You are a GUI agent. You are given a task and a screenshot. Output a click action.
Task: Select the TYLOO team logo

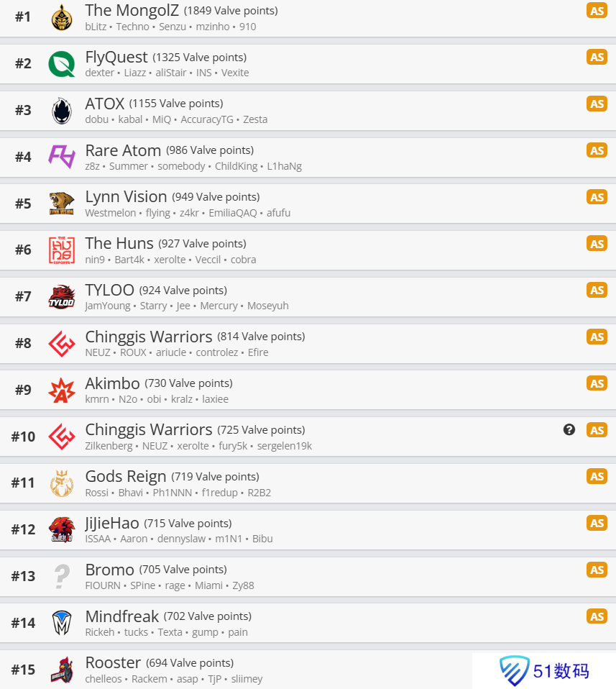(x=62, y=297)
